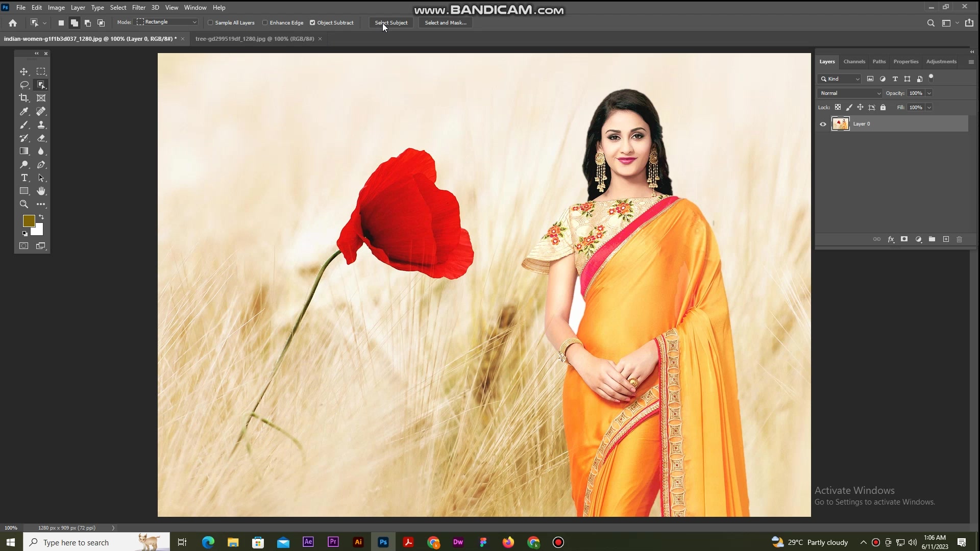Select the Hand tool

point(41,191)
